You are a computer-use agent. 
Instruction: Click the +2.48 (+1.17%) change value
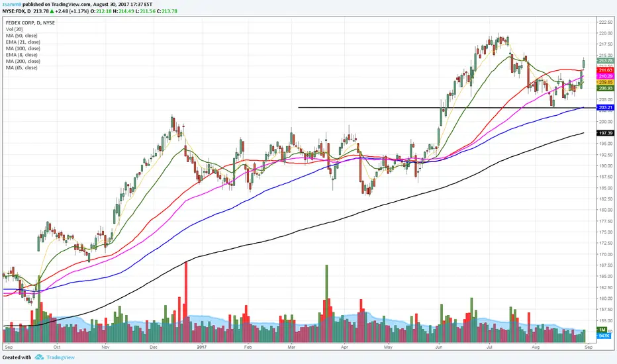pyautogui.click(x=72, y=11)
